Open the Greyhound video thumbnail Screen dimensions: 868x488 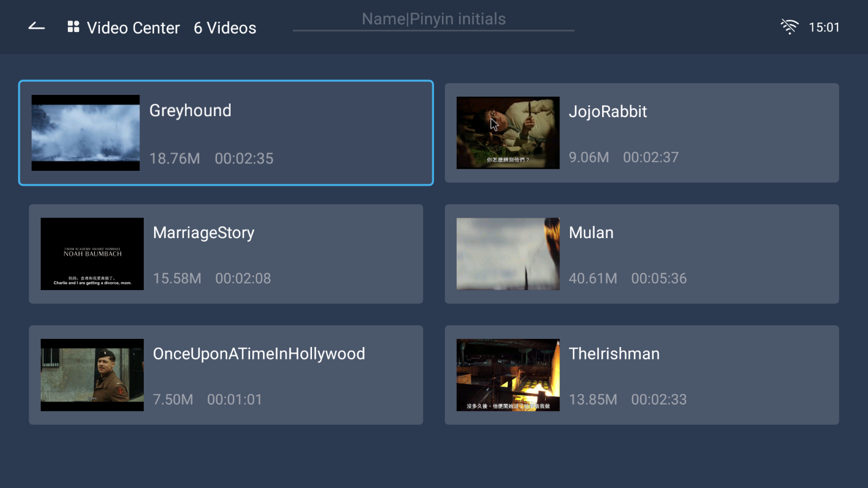pos(86,133)
